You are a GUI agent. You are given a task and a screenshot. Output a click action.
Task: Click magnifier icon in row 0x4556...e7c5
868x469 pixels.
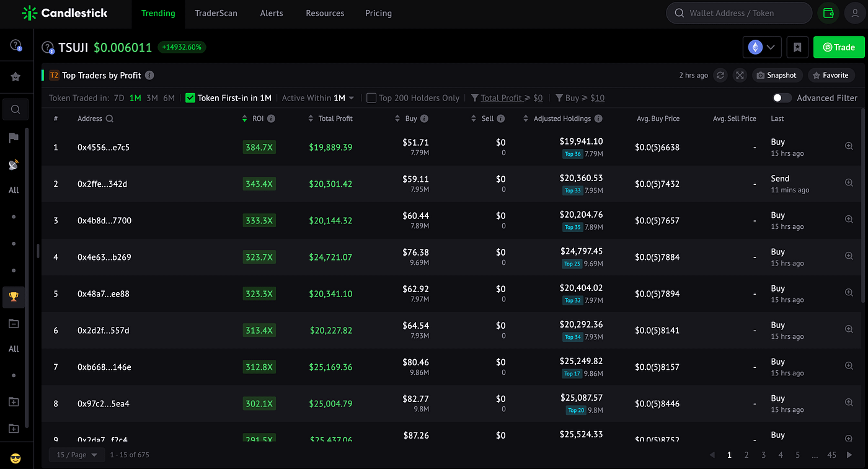[x=849, y=146]
